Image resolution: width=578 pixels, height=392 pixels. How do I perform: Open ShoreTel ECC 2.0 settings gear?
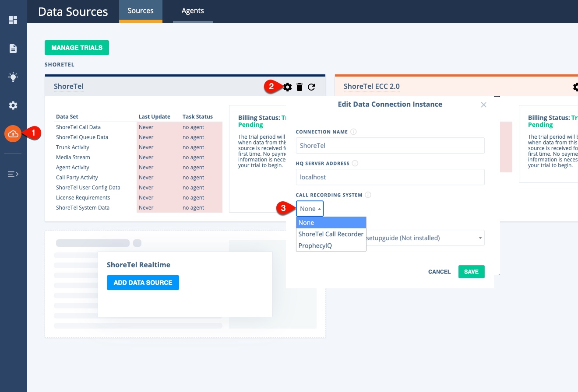(575, 87)
